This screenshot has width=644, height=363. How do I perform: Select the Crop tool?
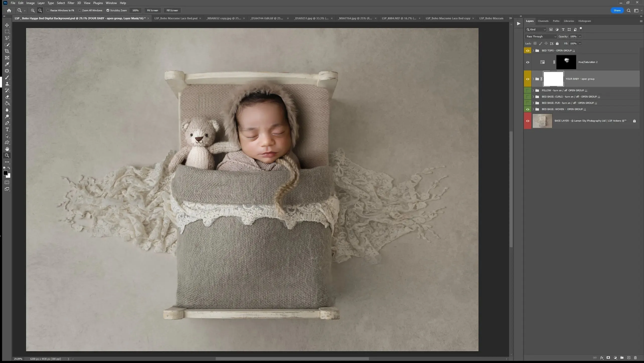tap(7, 51)
